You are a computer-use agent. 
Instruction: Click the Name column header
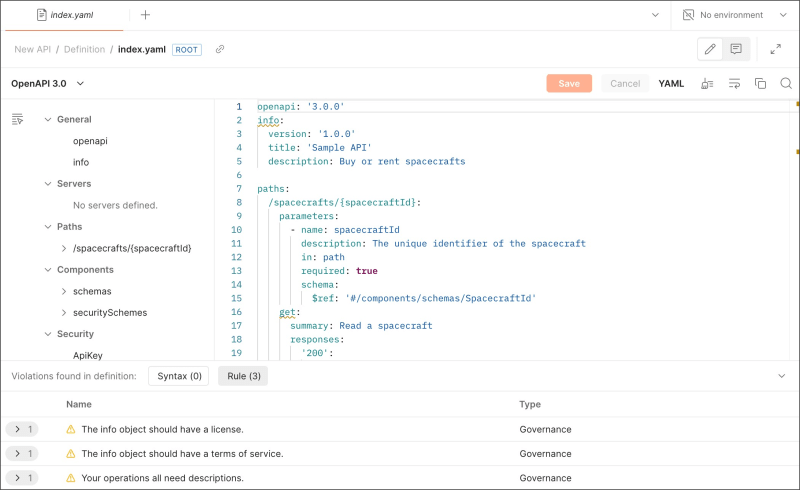tap(79, 404)
